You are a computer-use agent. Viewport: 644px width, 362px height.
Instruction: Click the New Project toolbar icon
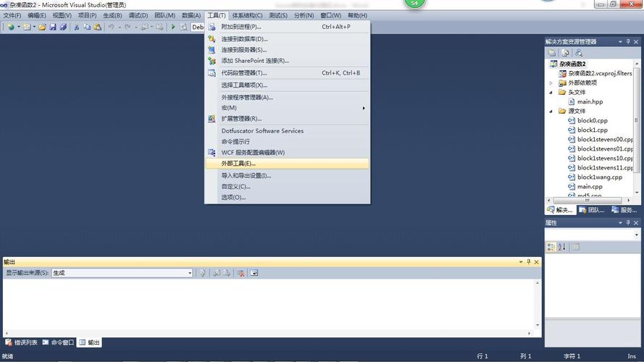pyautogui.click(x=11, y=27)
